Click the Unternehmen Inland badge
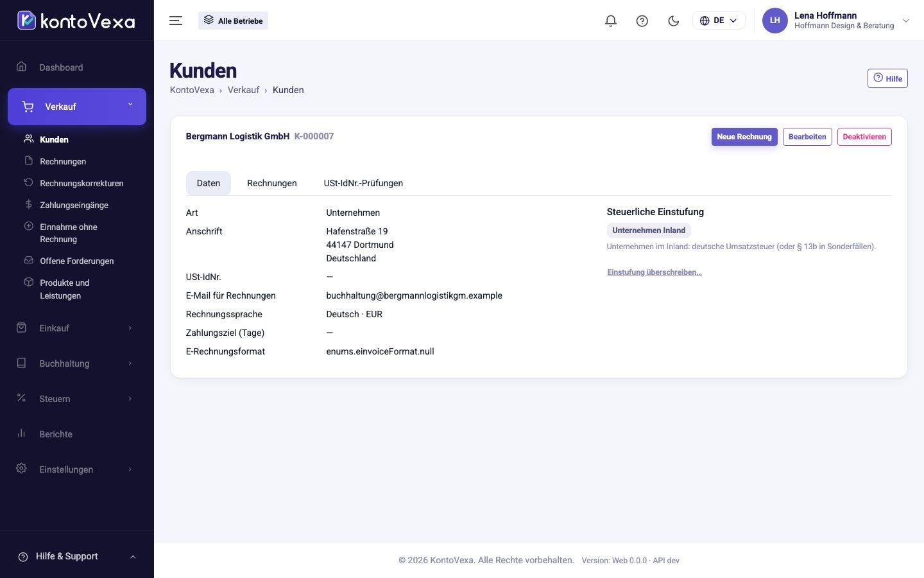 pos(649,231)
